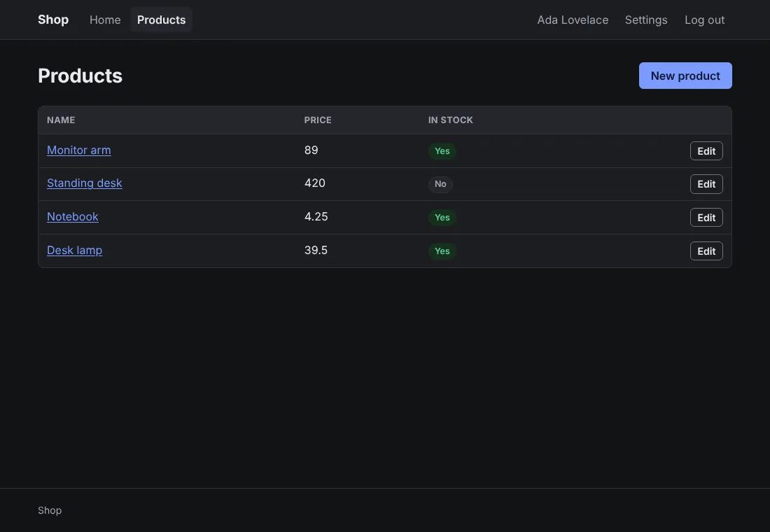
Task: Click Log out in the navbar
Action: [704, 20]
